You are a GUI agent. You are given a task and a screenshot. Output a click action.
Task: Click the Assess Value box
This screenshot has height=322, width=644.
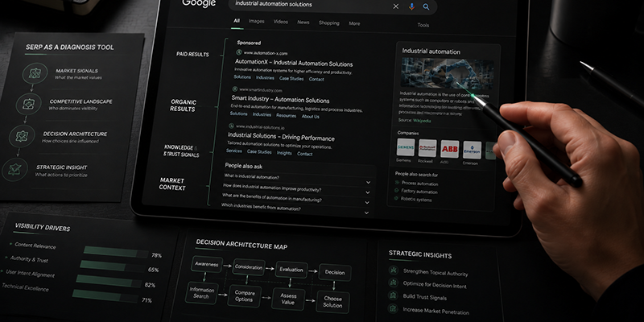pyautogui.click(x=288, y=299)
